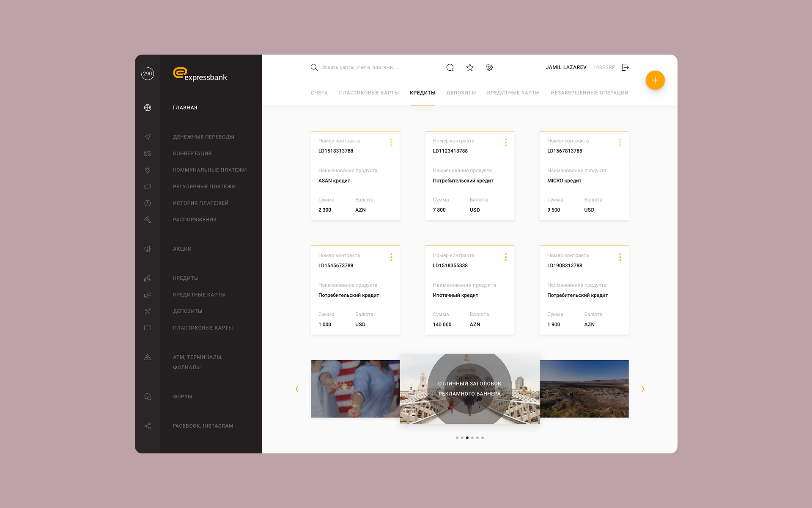Image resolution: width=812 pixels, height=508 pixels.
Task: Select the sixth banner pagination dot
Action: [x=482, y=438]
